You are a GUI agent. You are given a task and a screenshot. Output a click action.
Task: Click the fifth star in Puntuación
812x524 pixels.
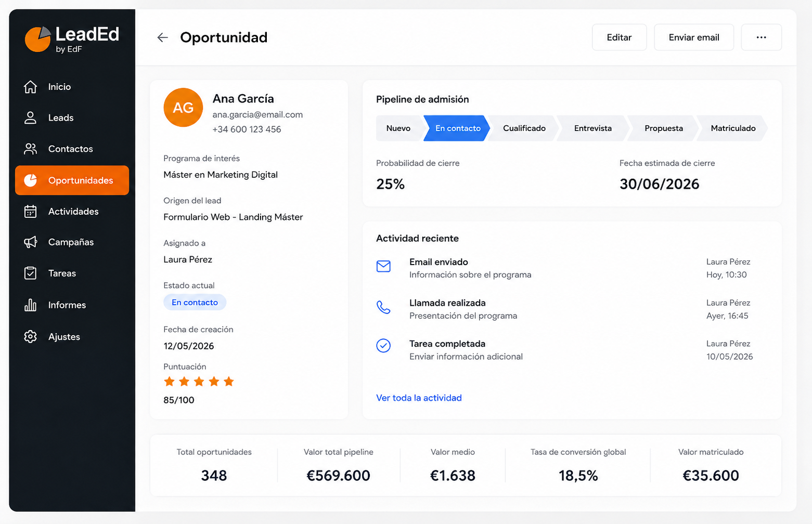click(228, 382)
